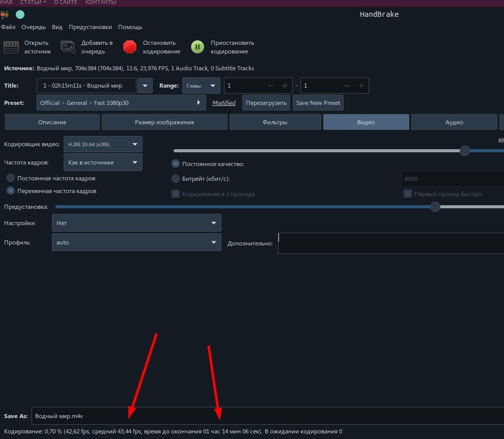Switch to the Фильтры tab
Image resolution: width=504 pixels, height=439 pixels.
pyautogui.click(x=275, y=122)
